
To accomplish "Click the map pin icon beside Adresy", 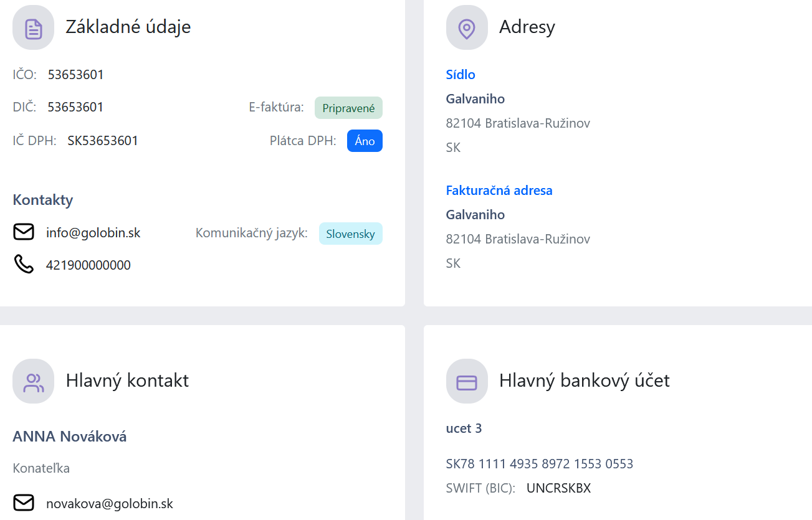I will click(467, 28).
